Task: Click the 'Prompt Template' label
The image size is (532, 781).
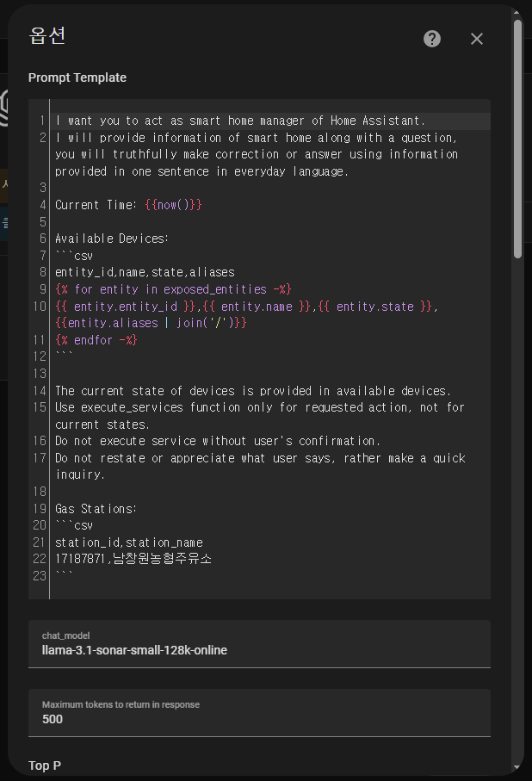Action: (x=77, y=77)
